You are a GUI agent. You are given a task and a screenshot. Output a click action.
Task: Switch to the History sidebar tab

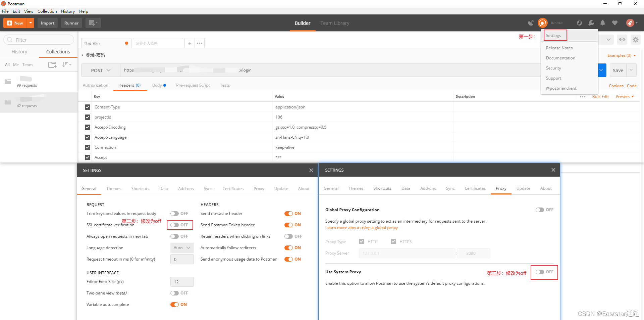pyautogui.click(x=19, y=52)
